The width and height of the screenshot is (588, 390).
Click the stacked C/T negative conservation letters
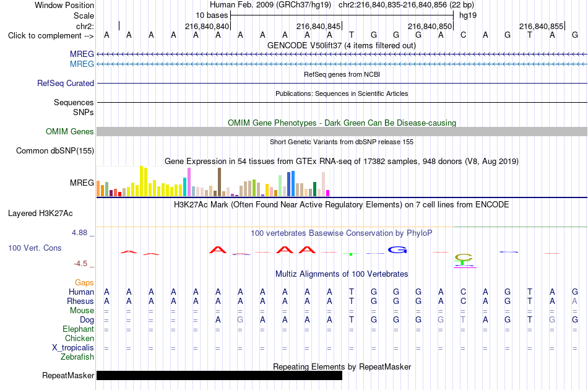point(464,261)
